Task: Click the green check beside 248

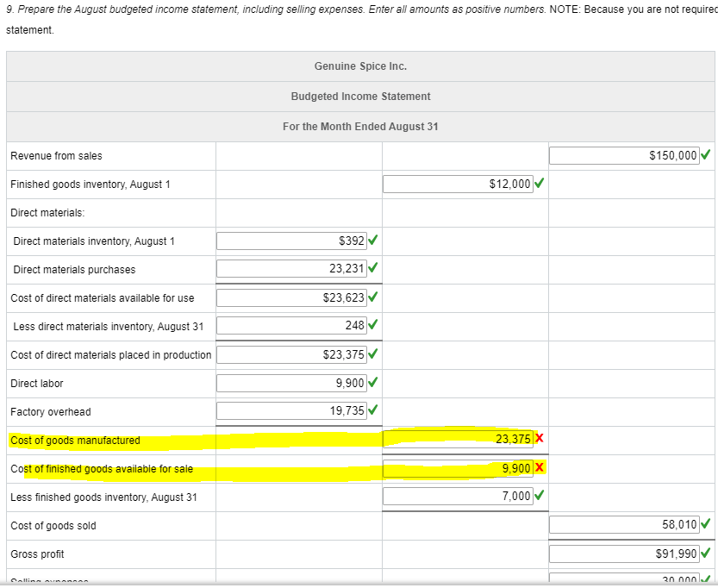Action: point(372,325)
